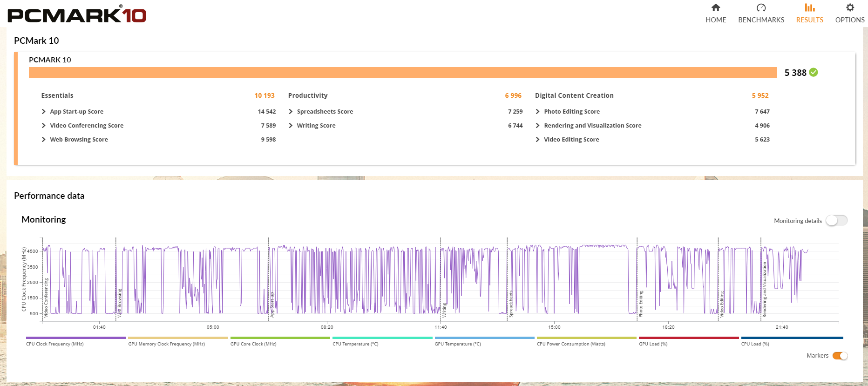Select the CPU Clock Frequency legend swatch
The image size is (868, 386).
(76, 338)
